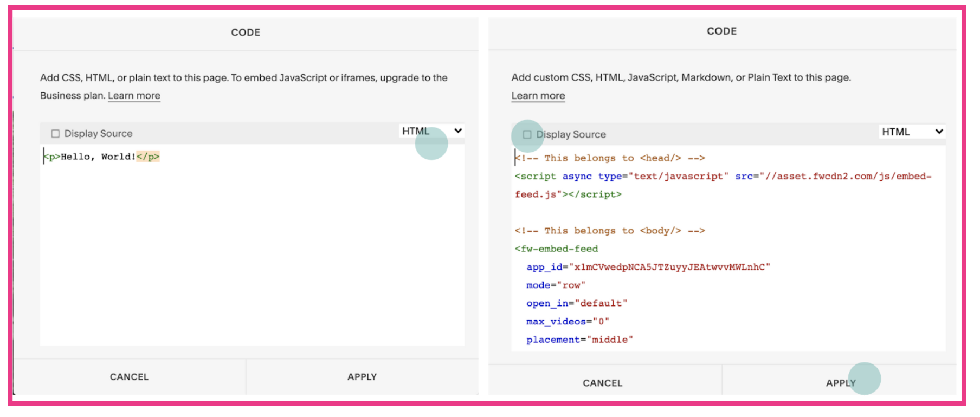This screenshot has width=980, height=417.
Task: Click the Display Source label in left panel
Action: coord(98,134)
